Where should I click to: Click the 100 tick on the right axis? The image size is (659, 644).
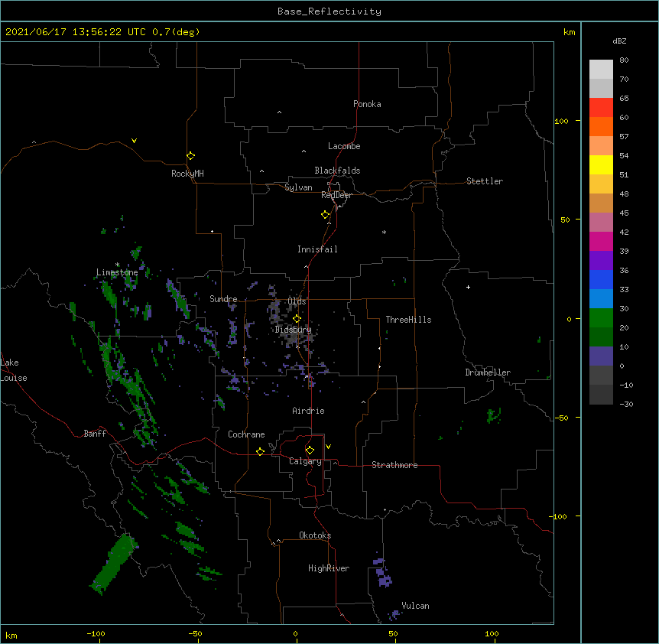tap(561, 121)
